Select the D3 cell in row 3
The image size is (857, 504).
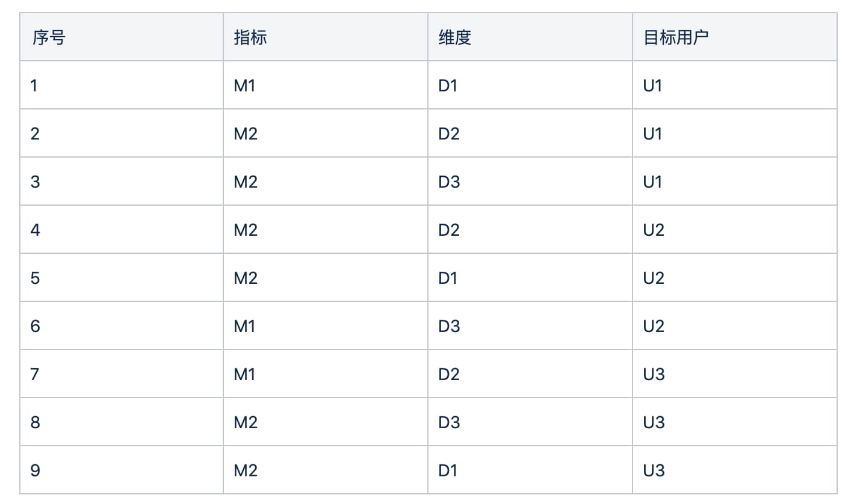point(449,182)
